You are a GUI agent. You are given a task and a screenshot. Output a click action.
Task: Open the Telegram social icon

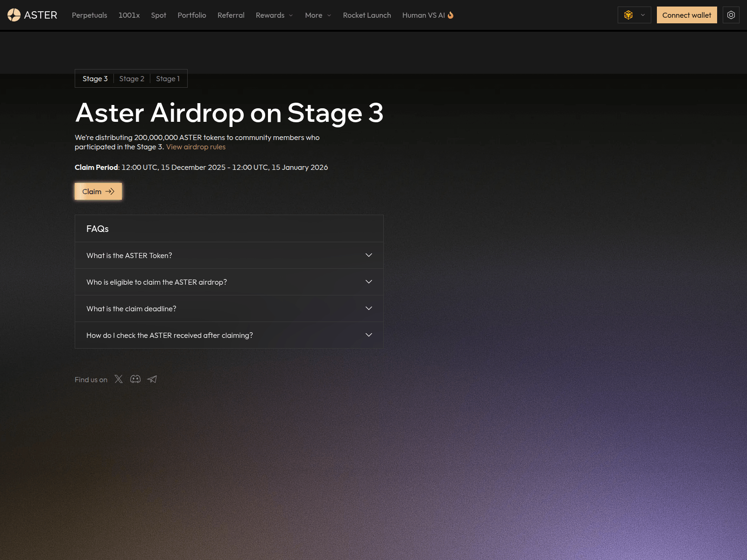[x=152, y=379]
